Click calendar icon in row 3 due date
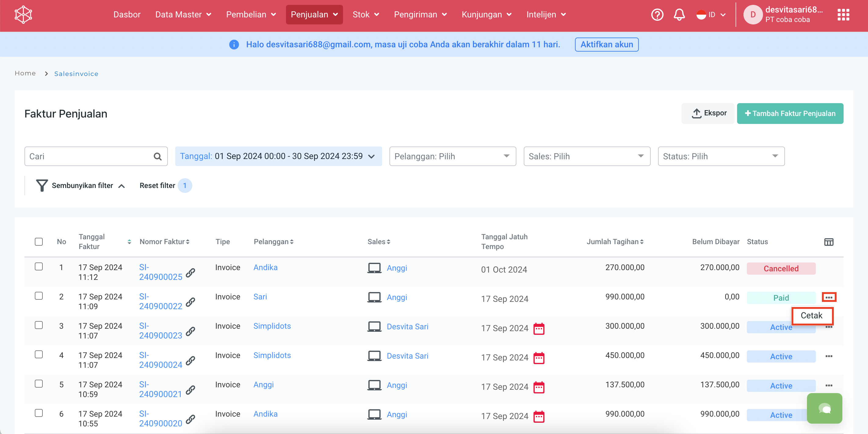Image resolution: width=868 pixels, height=434 pixels. [x=539, y=328]
